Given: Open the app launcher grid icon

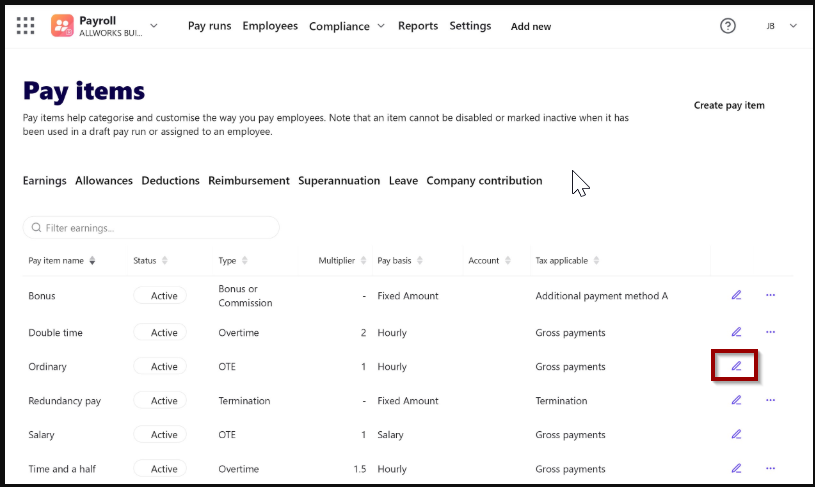Looking at the screenshot, I should (25, 25).
